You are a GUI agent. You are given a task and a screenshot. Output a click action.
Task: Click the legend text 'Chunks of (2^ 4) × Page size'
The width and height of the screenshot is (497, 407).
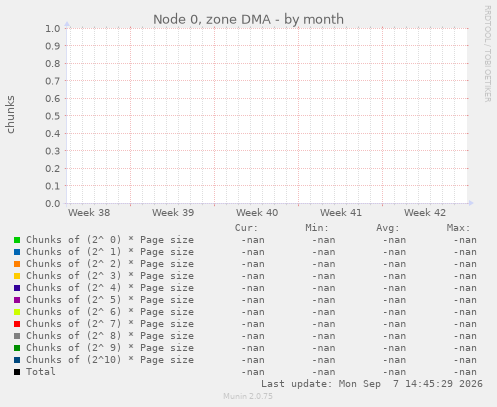click(x=110, y=288)
